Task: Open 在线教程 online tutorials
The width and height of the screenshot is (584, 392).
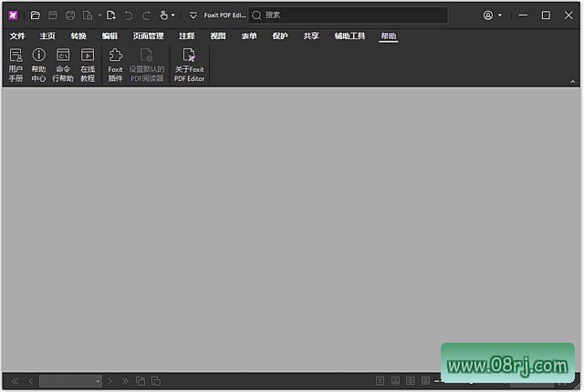Action: pyautogui.click(x=88, y=65)
